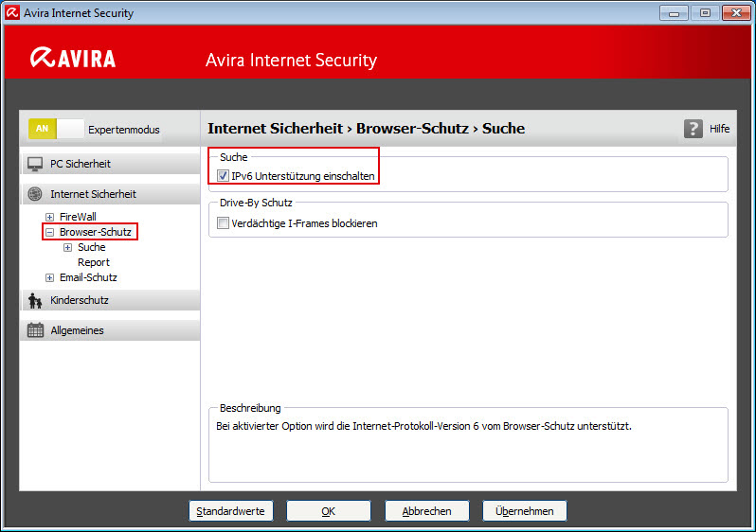Select FireWall in the tree
756x532 pixels.
[x=78, y=217]
